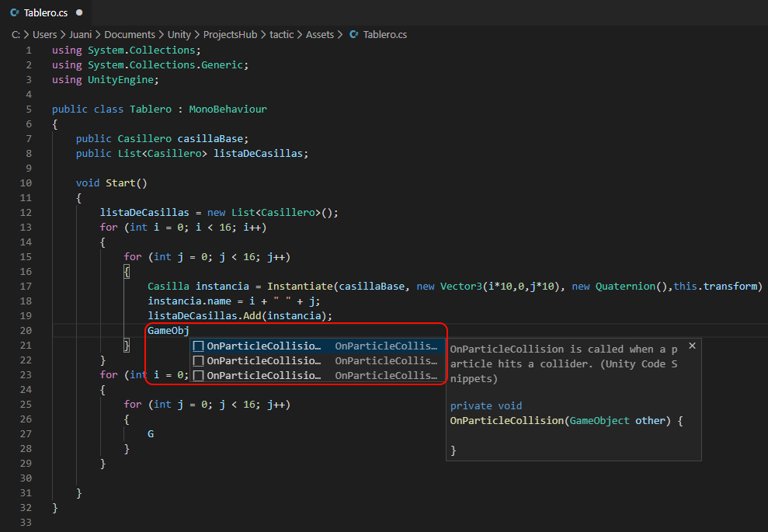Click the snippet icon of the first OnParticleCollision suggestion
Screen dimensions: 768x532
[197, 346]
